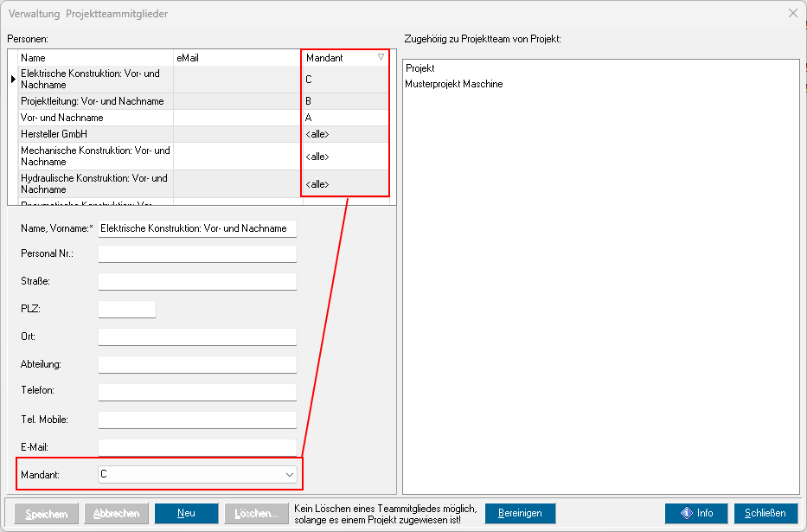Focus the Personal Nr. input field
The width and height of the screenshot is (807, 532).
coord(197,253)
